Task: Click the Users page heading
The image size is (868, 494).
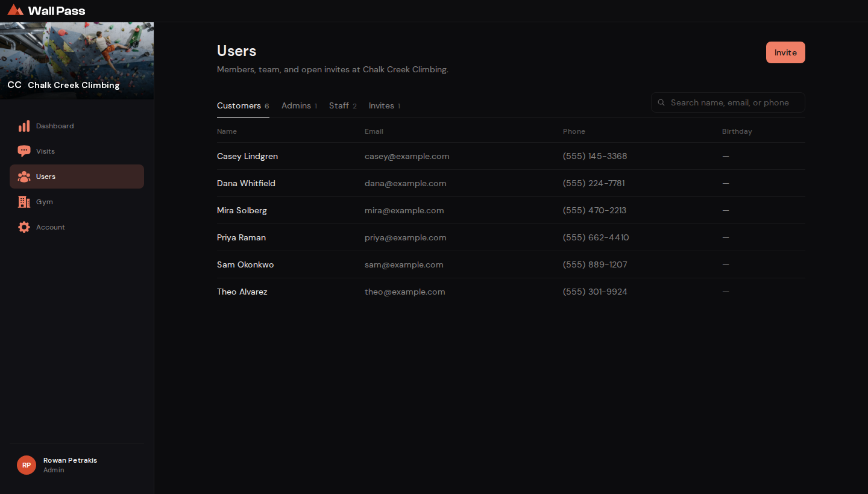Action: [x=236, y=51]
